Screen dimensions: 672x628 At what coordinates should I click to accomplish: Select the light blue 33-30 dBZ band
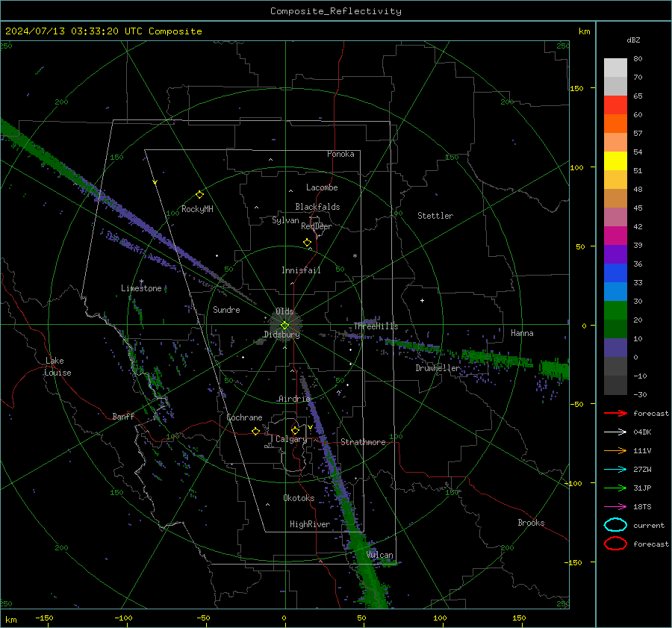(615, 291)
